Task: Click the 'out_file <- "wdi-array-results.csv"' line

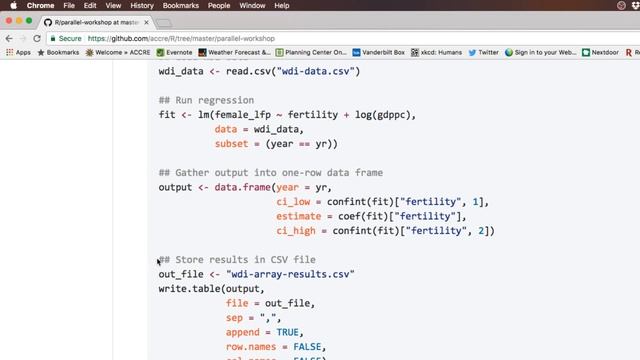Action: (x=256, y=274)
